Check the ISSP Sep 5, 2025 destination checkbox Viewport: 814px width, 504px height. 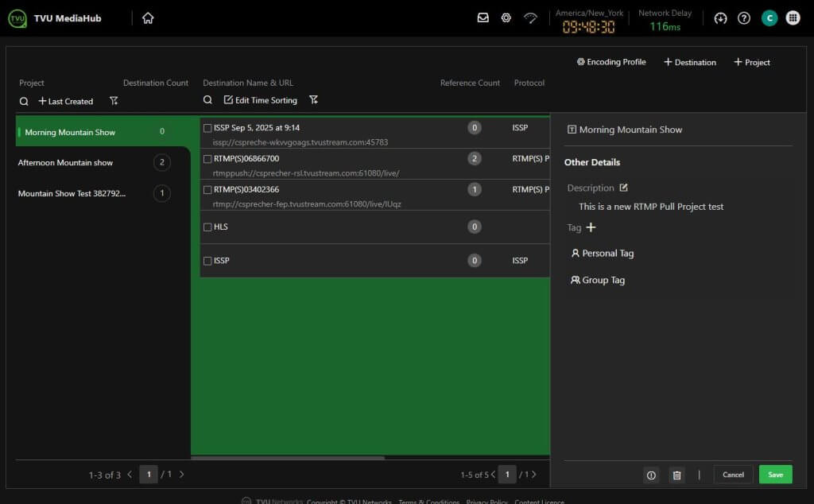(x=207, y=128)
